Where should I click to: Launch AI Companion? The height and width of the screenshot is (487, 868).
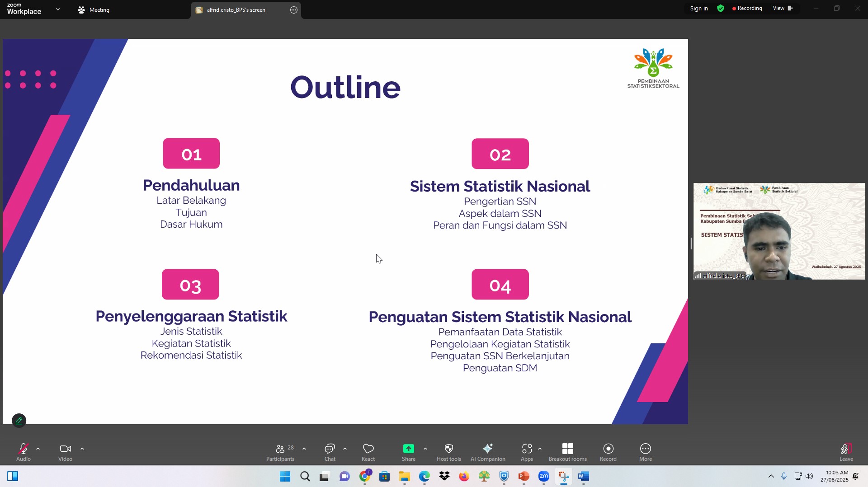click(487, 452)
